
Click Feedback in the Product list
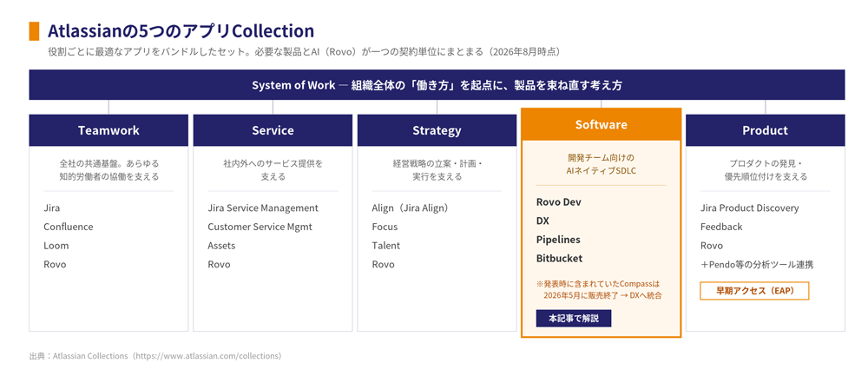point(721,227)
